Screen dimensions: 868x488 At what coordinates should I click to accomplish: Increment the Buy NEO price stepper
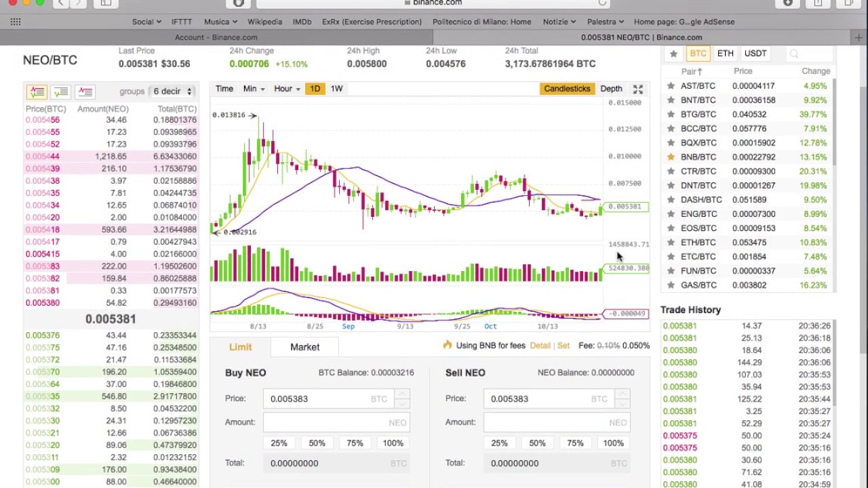click(402, 394)
